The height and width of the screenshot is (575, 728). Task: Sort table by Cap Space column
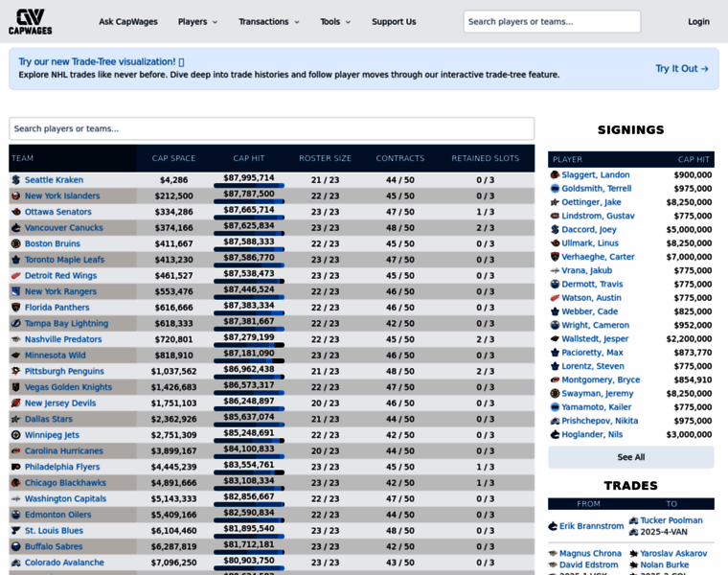coord(173,158)
